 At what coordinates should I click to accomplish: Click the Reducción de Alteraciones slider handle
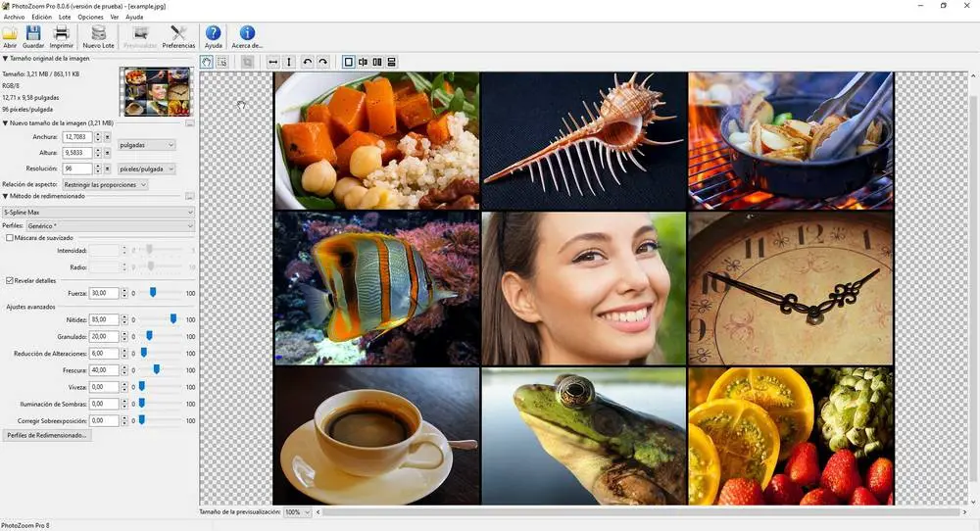(x=144, y=353)
